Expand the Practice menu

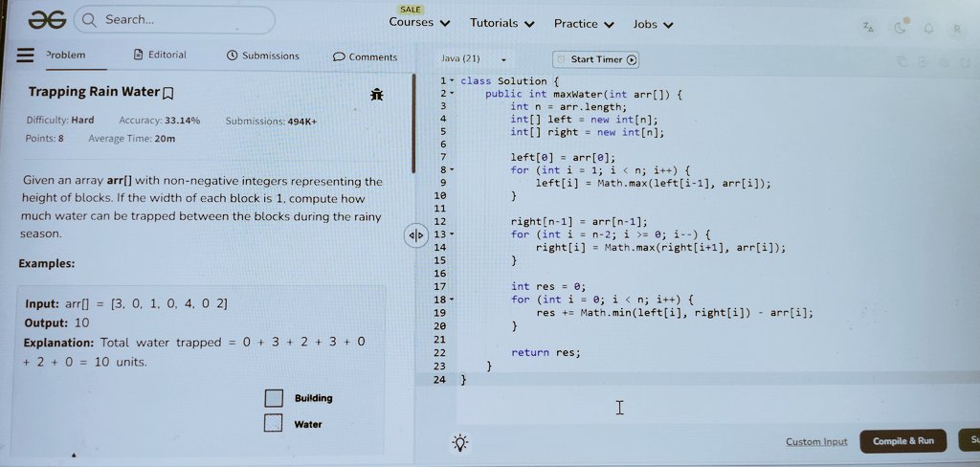[584, 24]
